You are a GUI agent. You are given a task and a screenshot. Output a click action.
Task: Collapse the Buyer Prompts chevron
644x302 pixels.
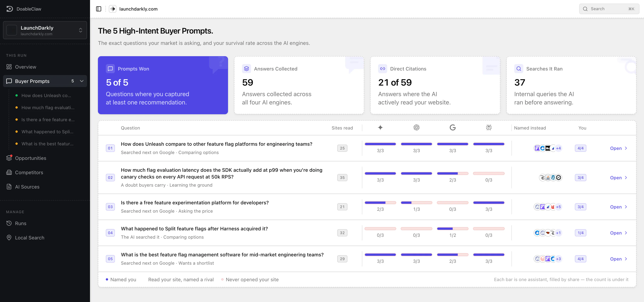(82, 81)
